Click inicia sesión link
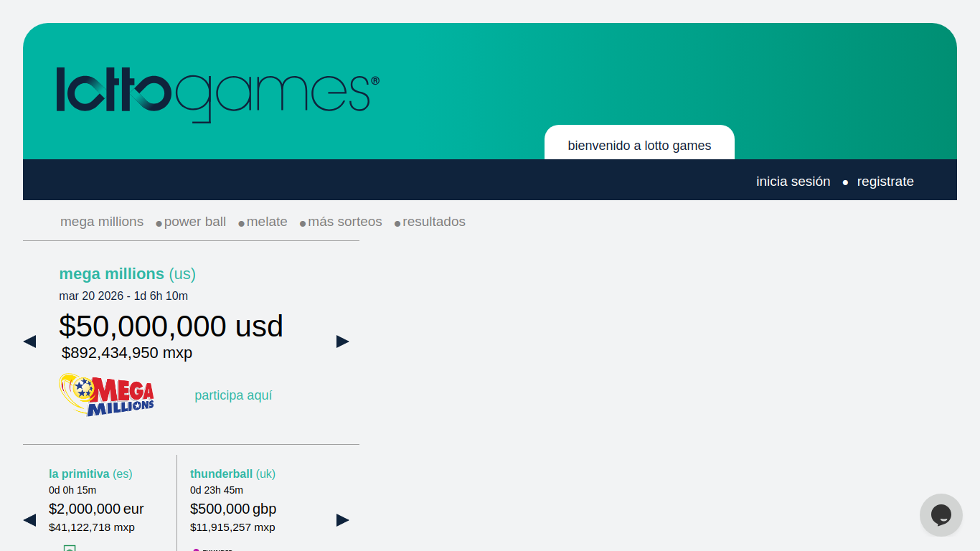 (x=793, y=182)
